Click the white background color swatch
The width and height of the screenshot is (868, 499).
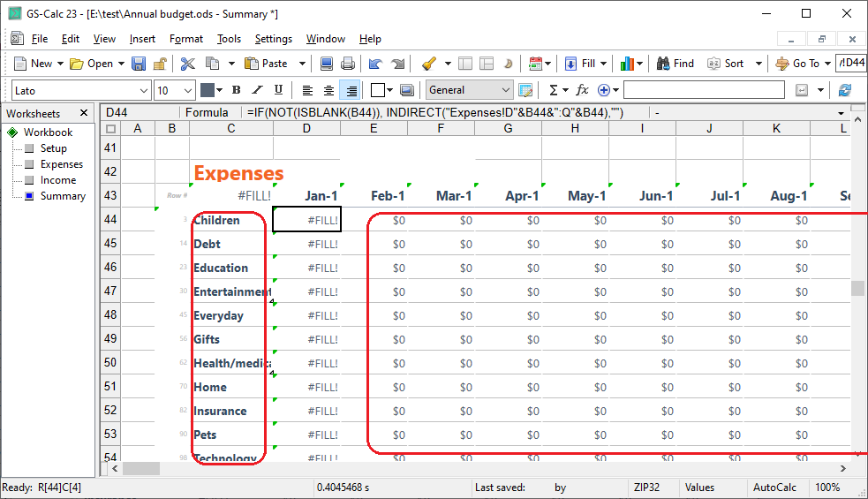tap(378, 90)
